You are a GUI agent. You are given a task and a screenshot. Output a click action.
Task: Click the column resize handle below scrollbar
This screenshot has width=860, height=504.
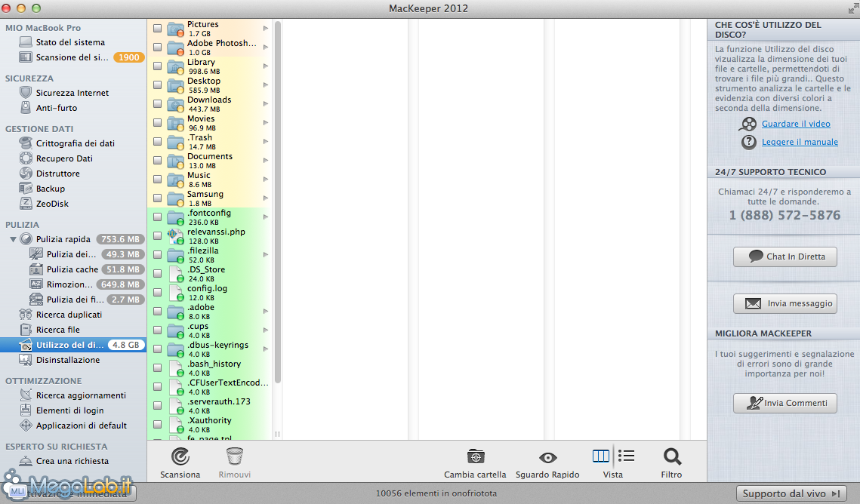point(278,434)
